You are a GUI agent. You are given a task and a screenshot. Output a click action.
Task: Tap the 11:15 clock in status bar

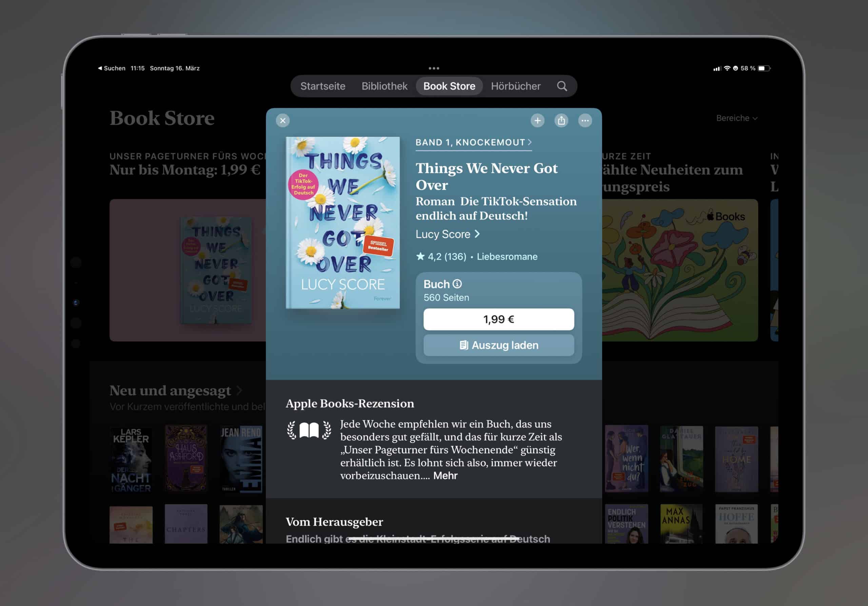click(138, 69)
